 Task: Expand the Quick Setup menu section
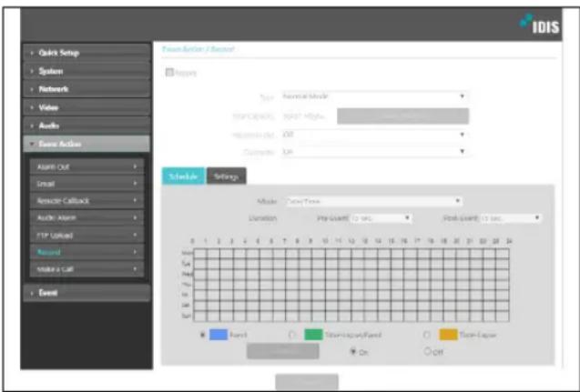(x=86, y=53)
